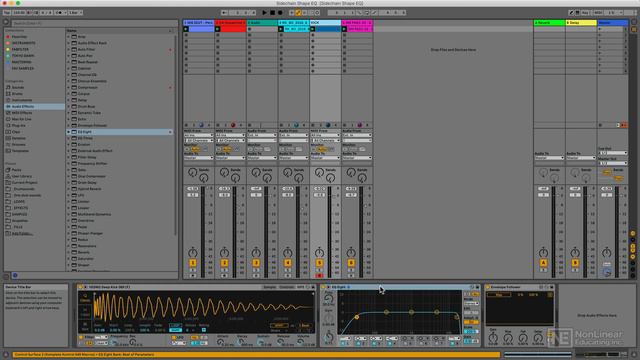Toggle the MIDI map mode switch
The width and height of the screenshot is (640, 360).
[598, 13]
